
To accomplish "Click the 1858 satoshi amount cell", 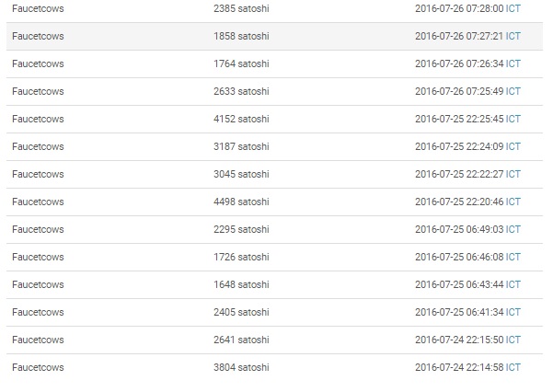I will click(x=241, y=36).
